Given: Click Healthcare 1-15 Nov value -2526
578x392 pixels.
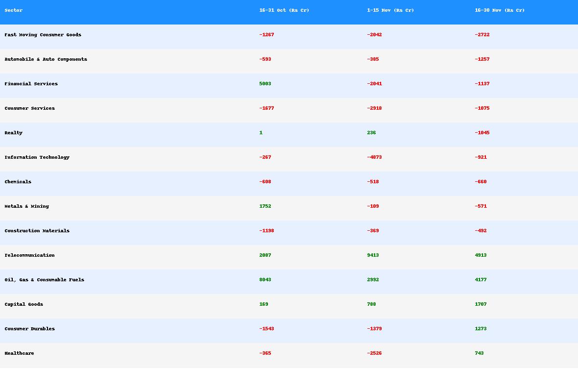Looking at the screenshot, I should point(374,353).
